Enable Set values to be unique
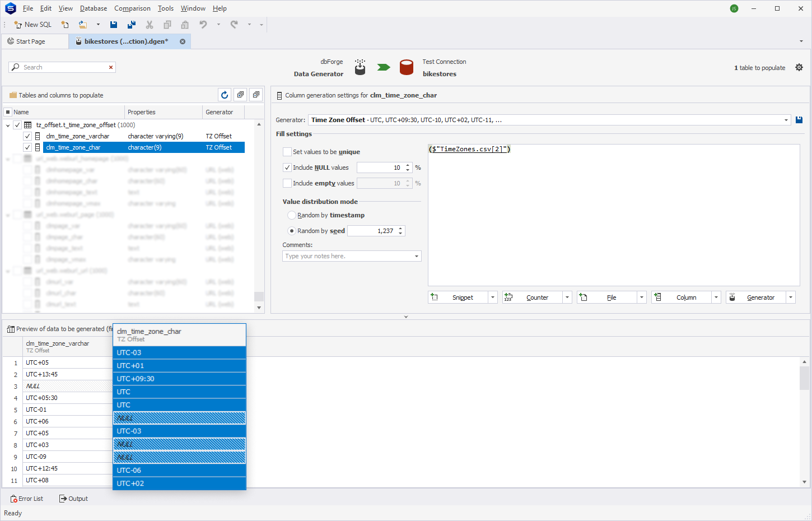Screen dimensions: 812x521 coord(287,152)
